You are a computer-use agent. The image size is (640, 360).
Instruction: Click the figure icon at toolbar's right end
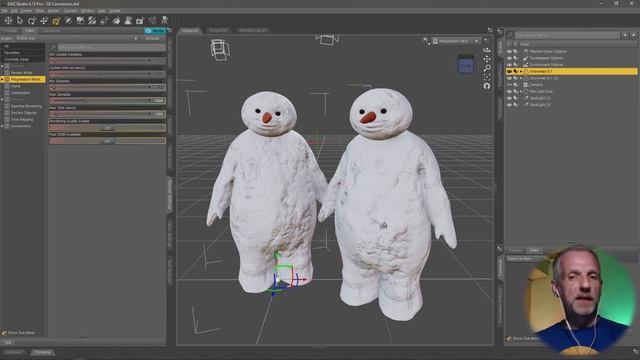click(164, 20)
